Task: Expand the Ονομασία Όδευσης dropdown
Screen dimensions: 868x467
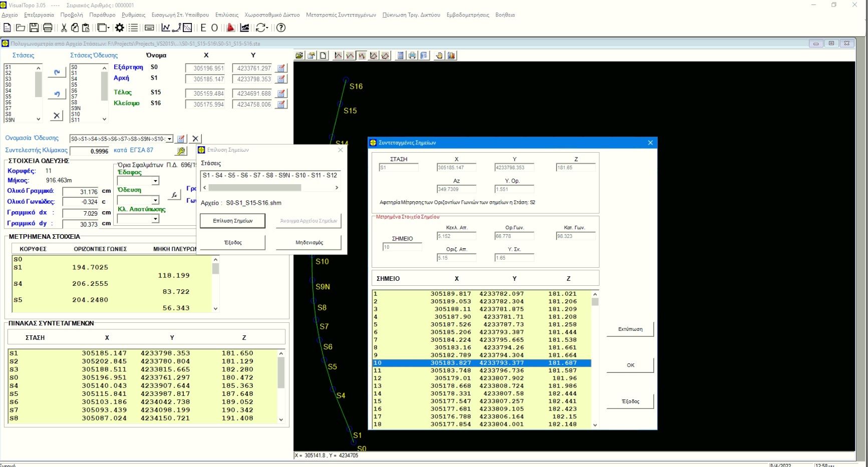Action: (169, 139)
